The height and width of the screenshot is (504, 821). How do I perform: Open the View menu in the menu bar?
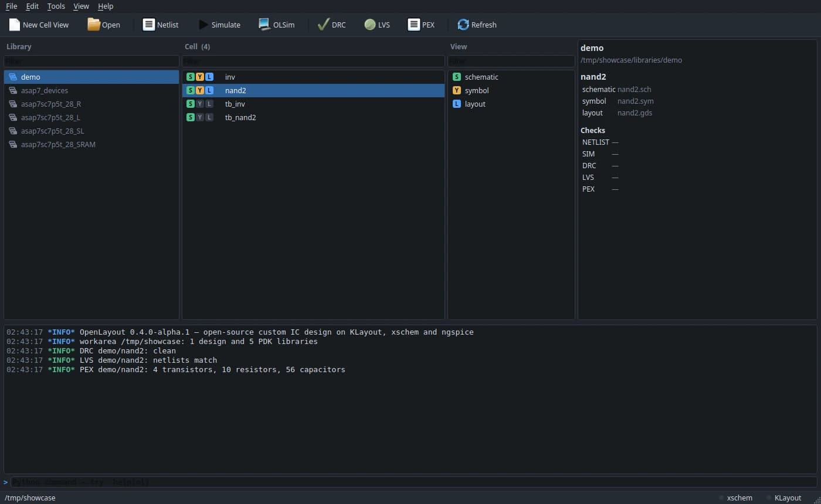click(82, 6)
